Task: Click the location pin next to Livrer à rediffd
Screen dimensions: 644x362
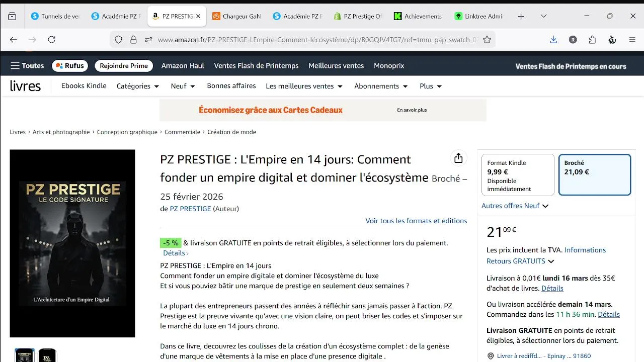Action: pos(491,356)
